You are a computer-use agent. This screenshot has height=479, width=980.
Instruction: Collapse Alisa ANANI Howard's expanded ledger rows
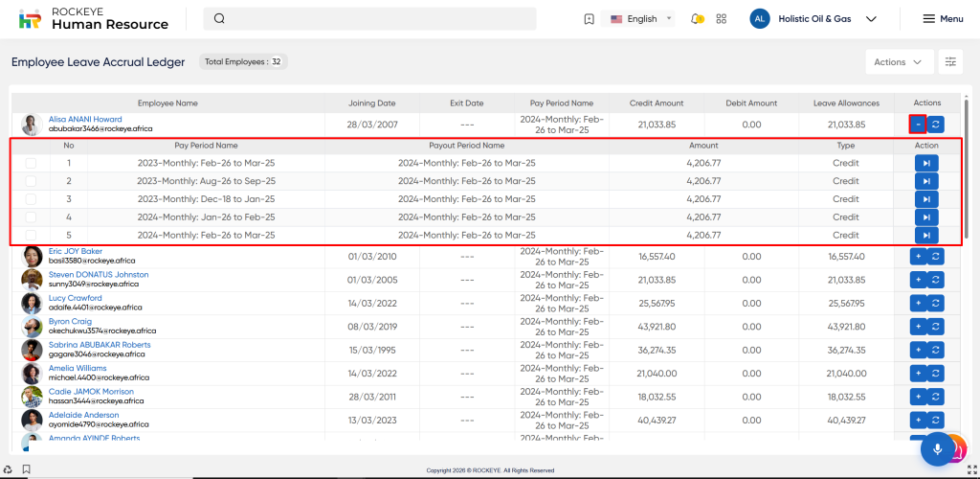pyautogui.click(x=917, y=125)
